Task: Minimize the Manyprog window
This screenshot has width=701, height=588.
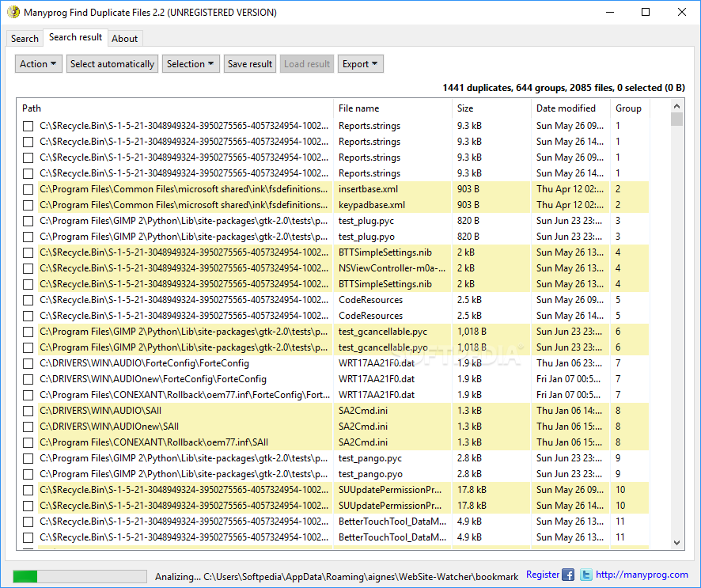Action: pos(610,12)
